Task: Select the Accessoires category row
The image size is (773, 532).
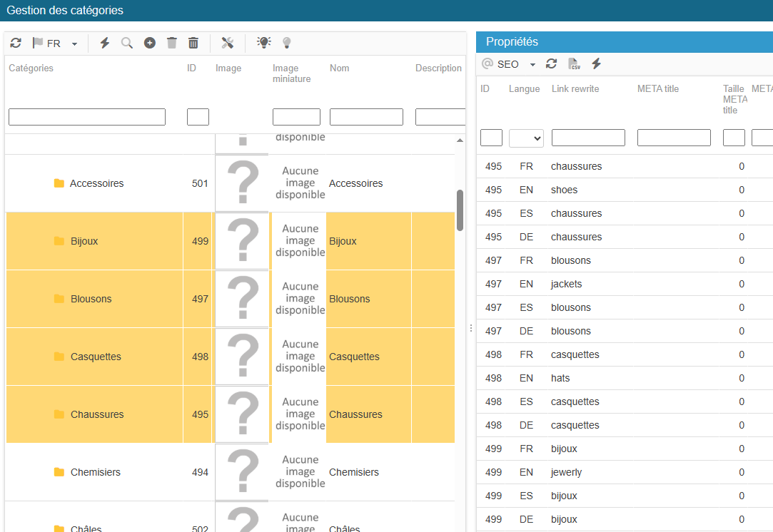Action: [x=231, y=183]
